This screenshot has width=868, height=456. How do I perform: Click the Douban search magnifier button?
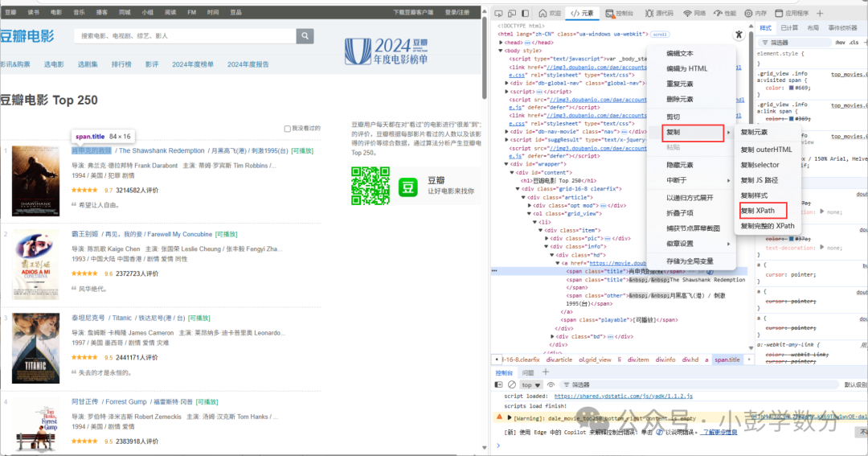305,36
